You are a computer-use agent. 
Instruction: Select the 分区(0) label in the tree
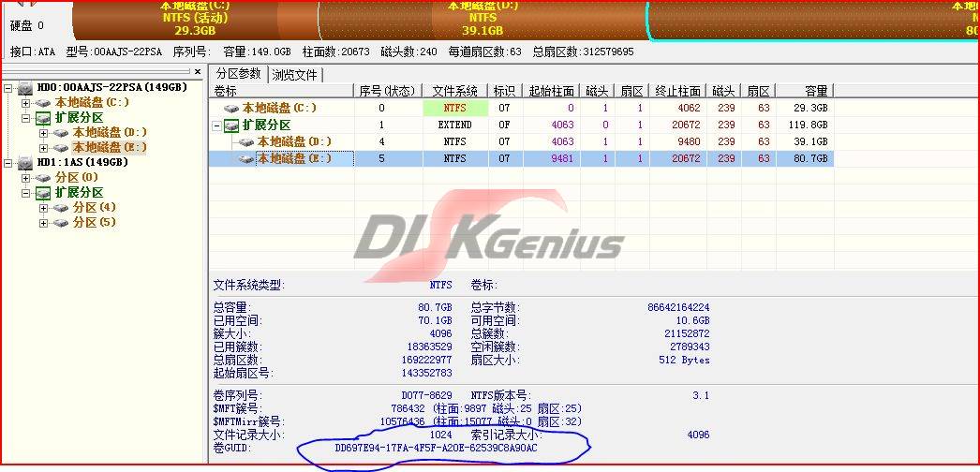(77, 177)
